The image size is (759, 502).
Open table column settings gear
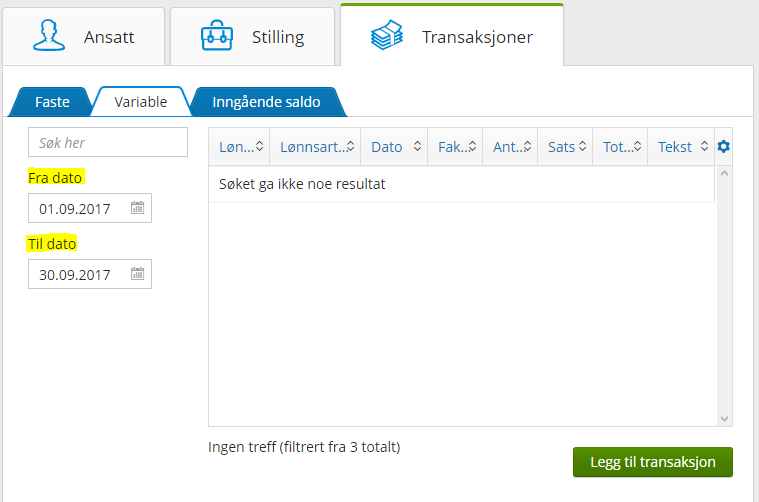click(724, 147)
